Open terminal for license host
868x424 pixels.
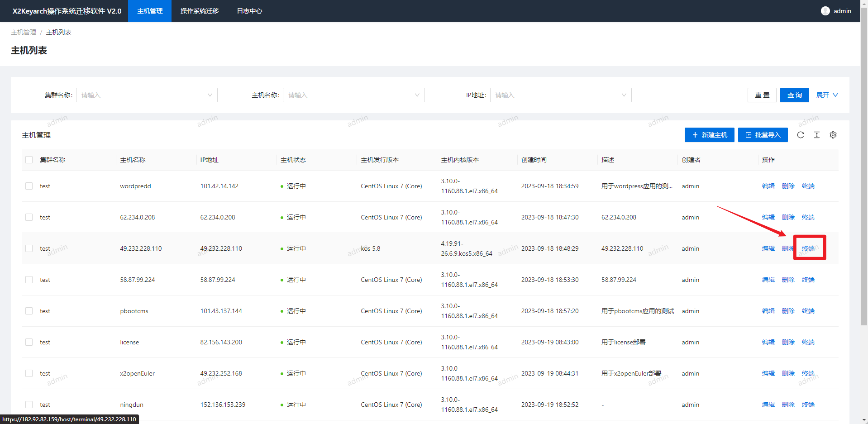[x=808, y=342]
